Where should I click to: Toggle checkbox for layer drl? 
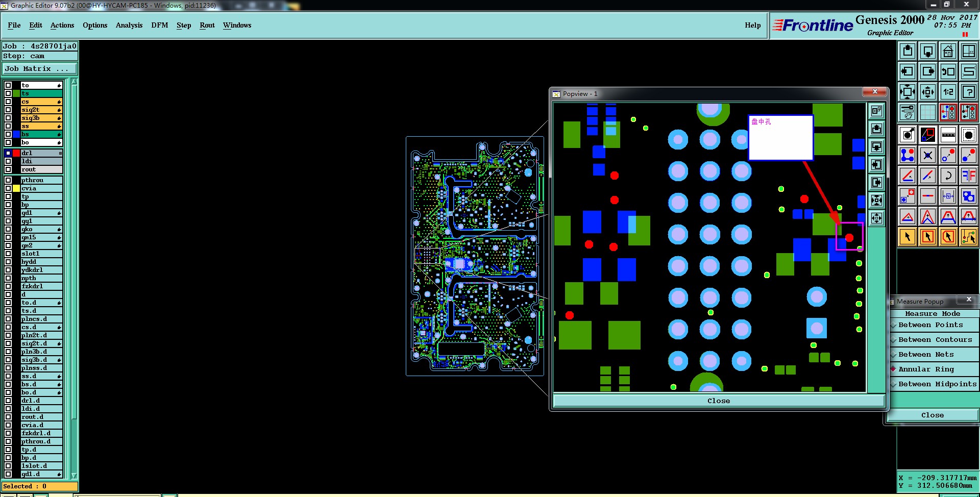coord(8,153)
